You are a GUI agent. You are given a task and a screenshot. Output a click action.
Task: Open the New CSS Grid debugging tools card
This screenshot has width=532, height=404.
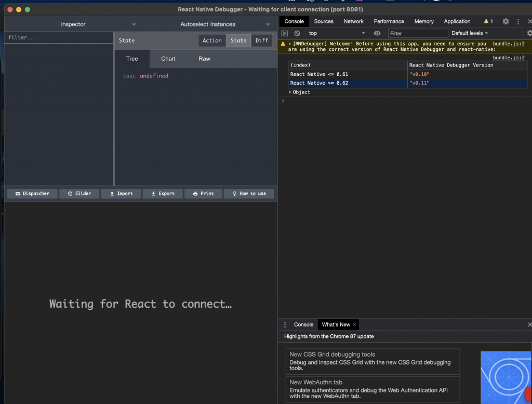[x=373, y=361]
